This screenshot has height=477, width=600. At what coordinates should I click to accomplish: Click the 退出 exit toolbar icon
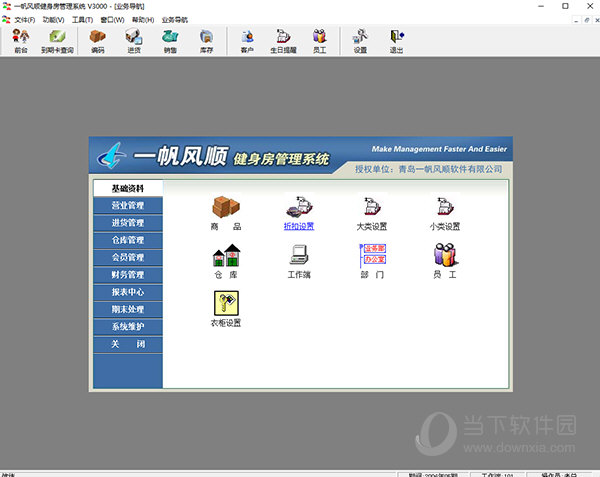pyautogui.click(x=396, y=41)
